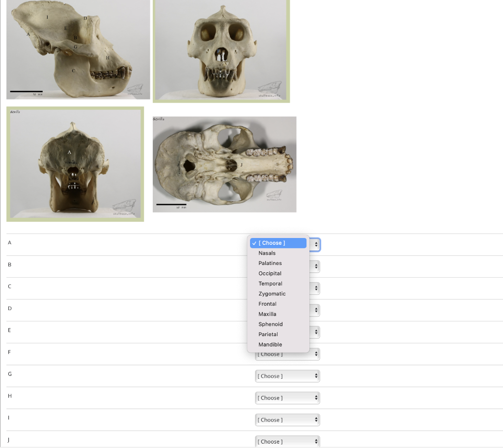
Task: Keep the highlighted [ Choose ] option
Action: coord(278,243)
